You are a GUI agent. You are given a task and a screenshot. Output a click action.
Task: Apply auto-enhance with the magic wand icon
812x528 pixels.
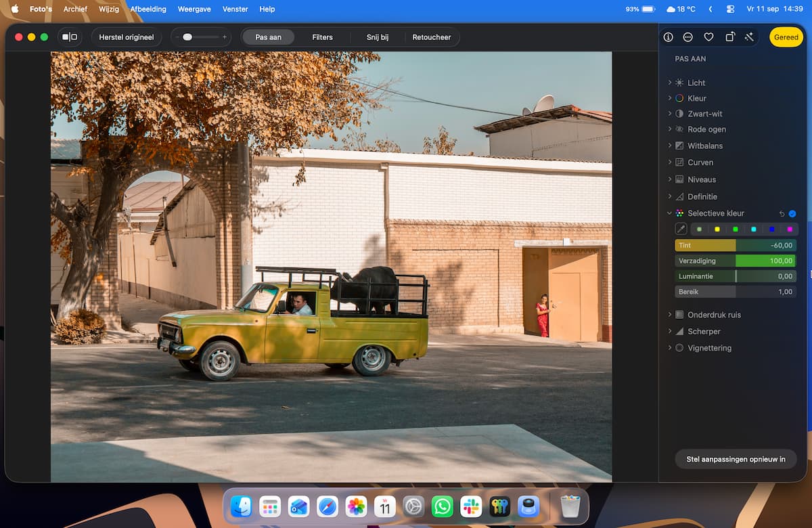pos(749,37)
